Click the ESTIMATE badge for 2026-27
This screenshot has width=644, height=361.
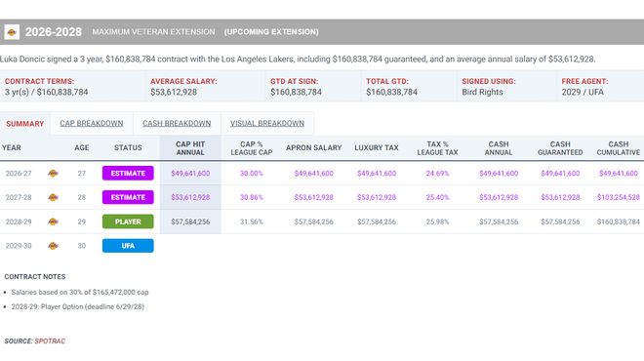click(x=128, y=174)
